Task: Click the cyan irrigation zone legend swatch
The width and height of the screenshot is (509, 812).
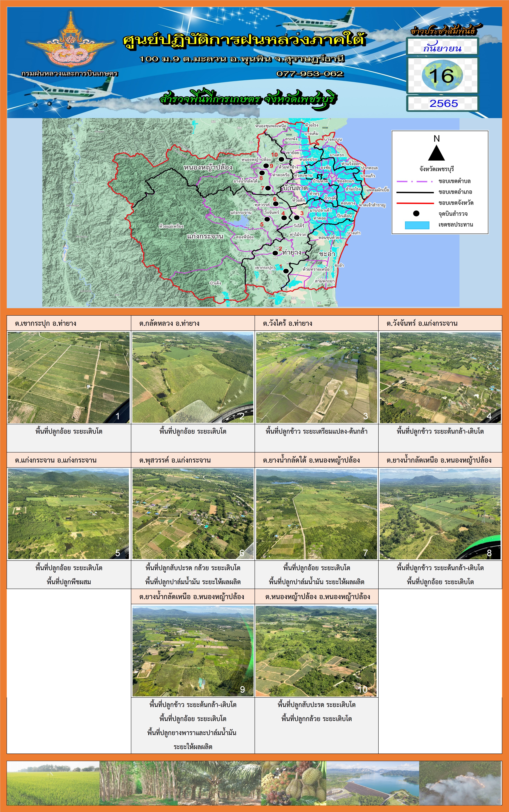Action: click(417, 225)
